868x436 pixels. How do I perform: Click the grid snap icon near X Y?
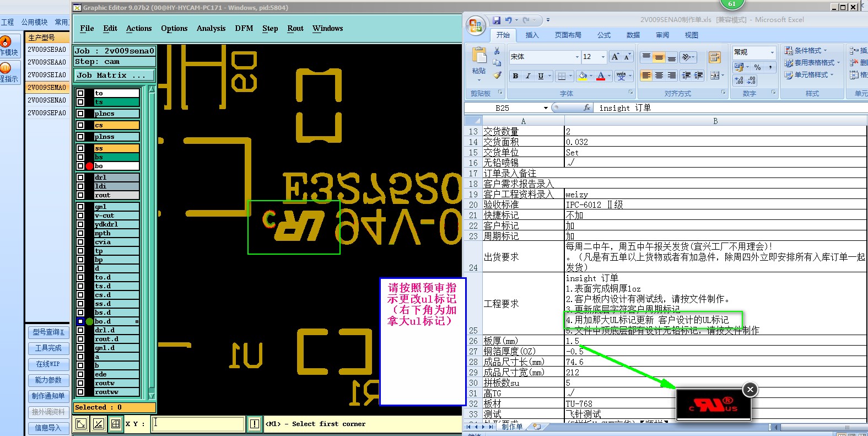pos(116,424)
